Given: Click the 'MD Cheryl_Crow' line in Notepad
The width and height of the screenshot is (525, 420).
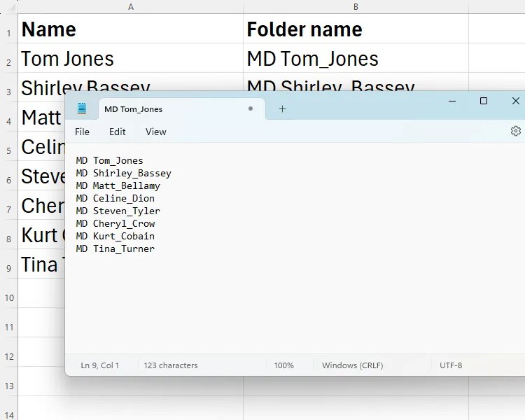Looking at the screenshot, I should (115, 224).
